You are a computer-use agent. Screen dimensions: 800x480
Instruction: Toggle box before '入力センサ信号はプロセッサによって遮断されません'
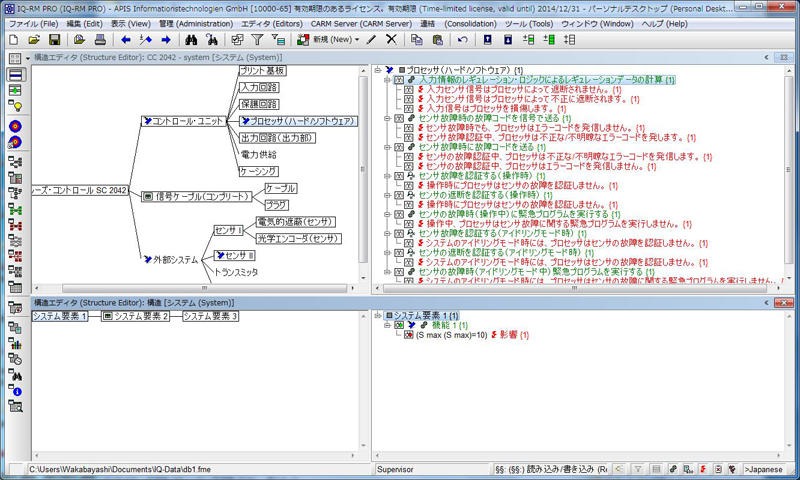point(408,90)
